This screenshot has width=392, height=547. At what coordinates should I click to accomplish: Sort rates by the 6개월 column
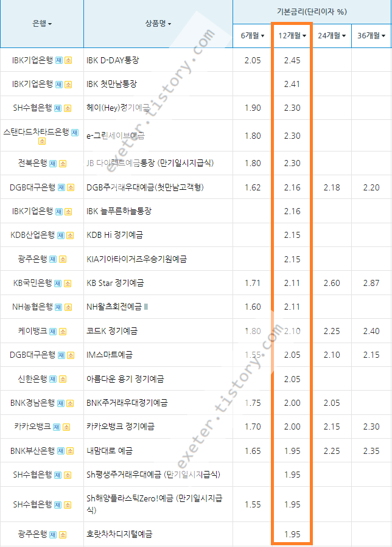pyautogui.click(x=253, y=35)
